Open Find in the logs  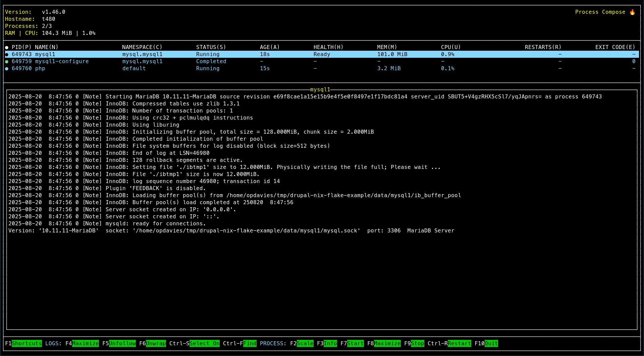point(250,343)
